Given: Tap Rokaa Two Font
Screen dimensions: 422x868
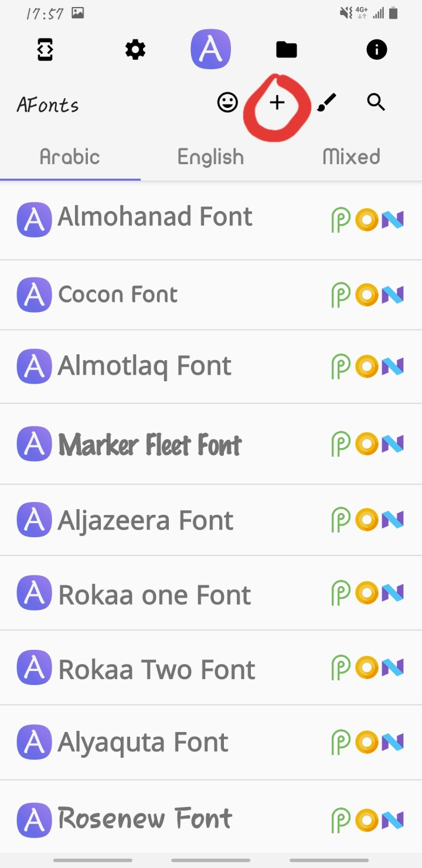Looking at the screenshot, I should 211,668.
